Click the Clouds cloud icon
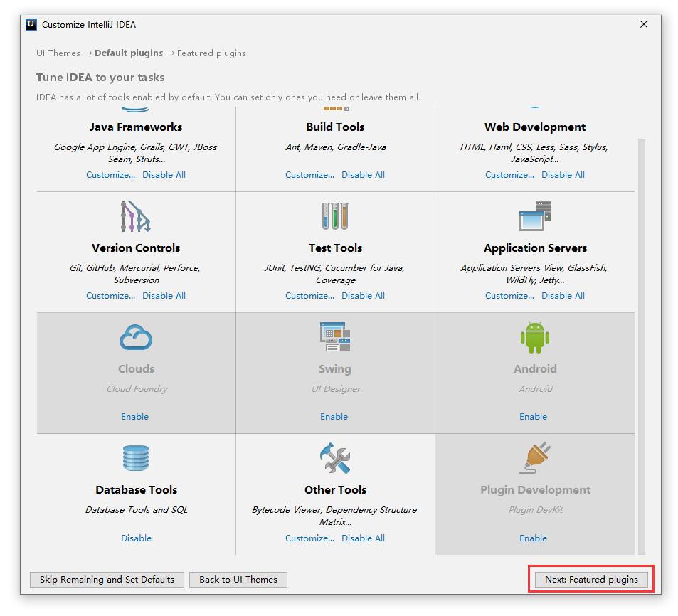 (136, 337)
